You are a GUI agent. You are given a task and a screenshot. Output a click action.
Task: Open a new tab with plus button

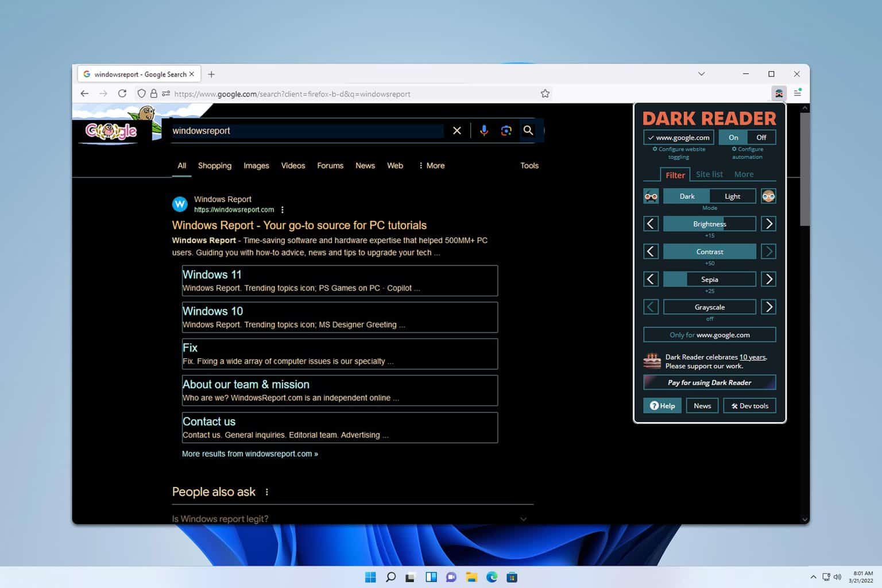point(211,74)
